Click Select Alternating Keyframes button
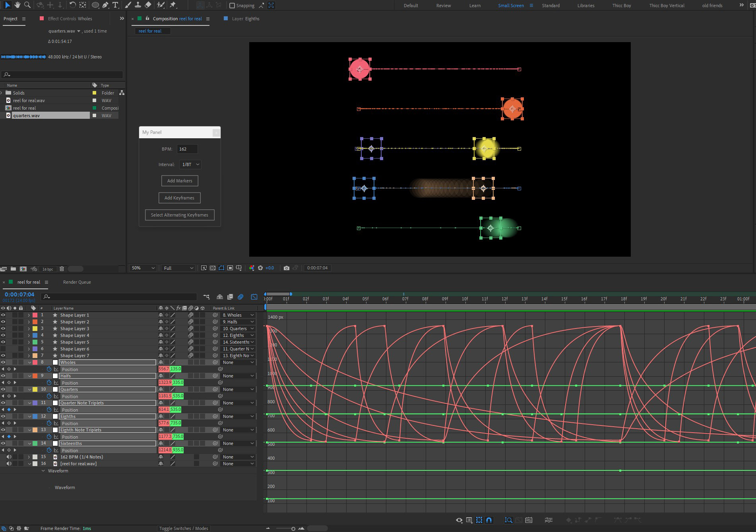Image resolution: width=756 pixels, height=532 pixels. (180, 215)
